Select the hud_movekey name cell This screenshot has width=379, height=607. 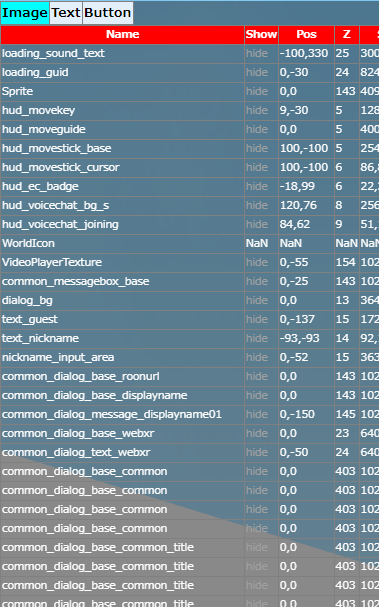pos(122,110)
